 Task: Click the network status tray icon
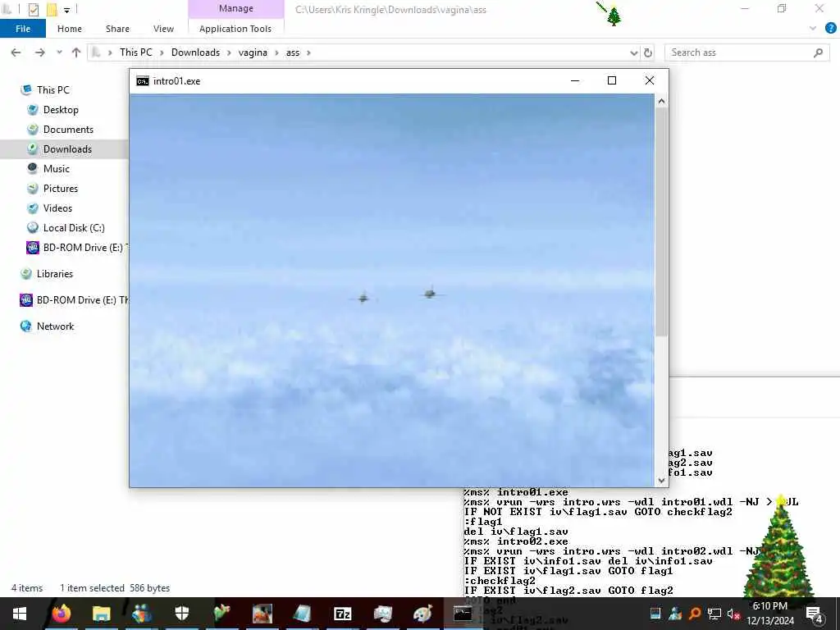(714, 614)
